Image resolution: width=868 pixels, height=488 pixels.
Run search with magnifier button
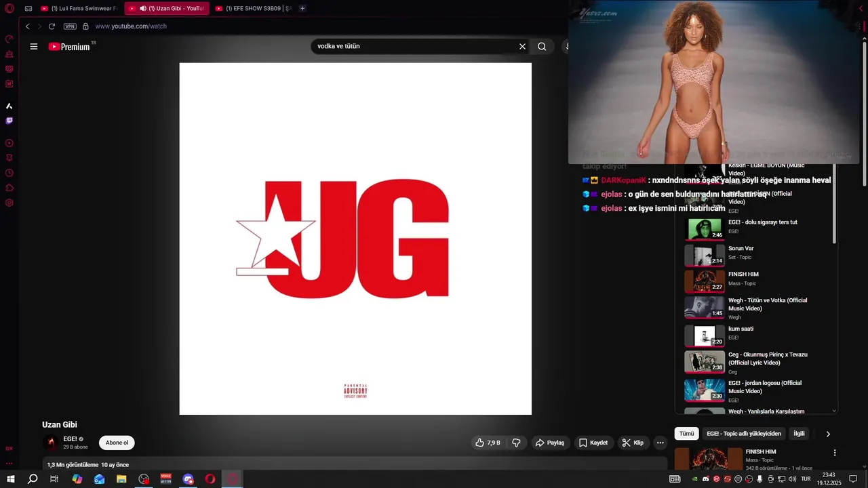click(542, 47)
